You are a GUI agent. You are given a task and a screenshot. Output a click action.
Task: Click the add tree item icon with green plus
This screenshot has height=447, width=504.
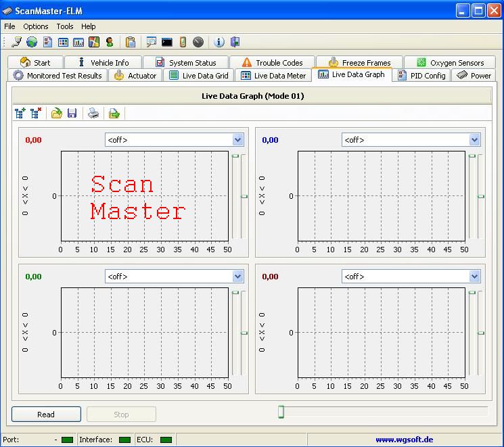[20, 113]
